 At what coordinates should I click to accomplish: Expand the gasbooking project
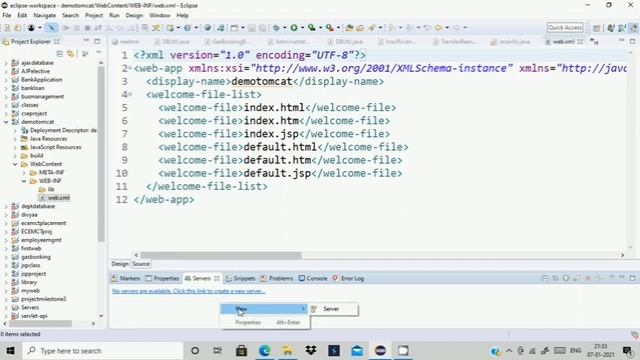[x=6, y=257]
